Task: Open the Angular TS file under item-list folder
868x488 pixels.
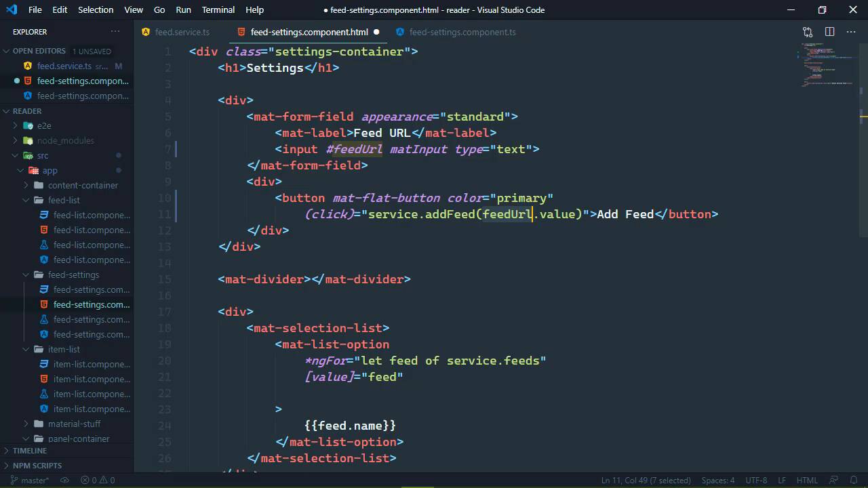Action: (x=66, y=409)
